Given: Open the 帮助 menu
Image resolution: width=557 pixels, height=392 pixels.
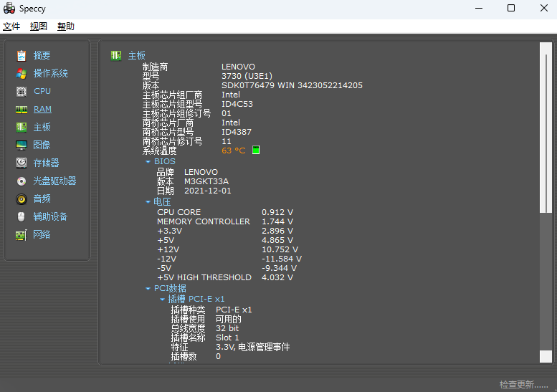Looking at the screenshot, I should [x=66, y=27].
